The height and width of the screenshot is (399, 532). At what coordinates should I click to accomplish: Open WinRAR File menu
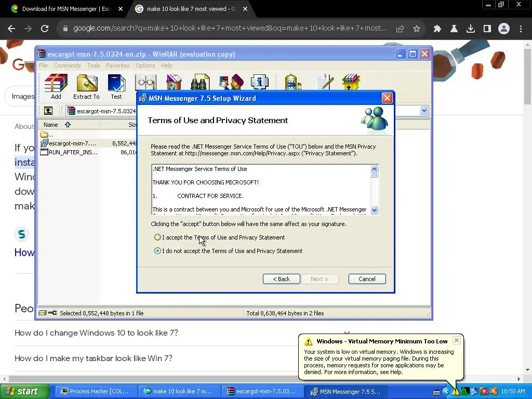pos(43,65)
